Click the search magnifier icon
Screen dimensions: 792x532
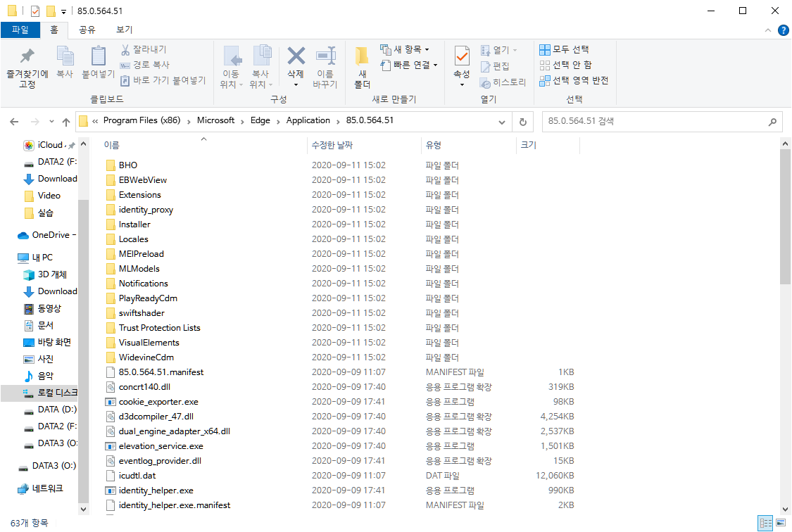coord(772,122)
